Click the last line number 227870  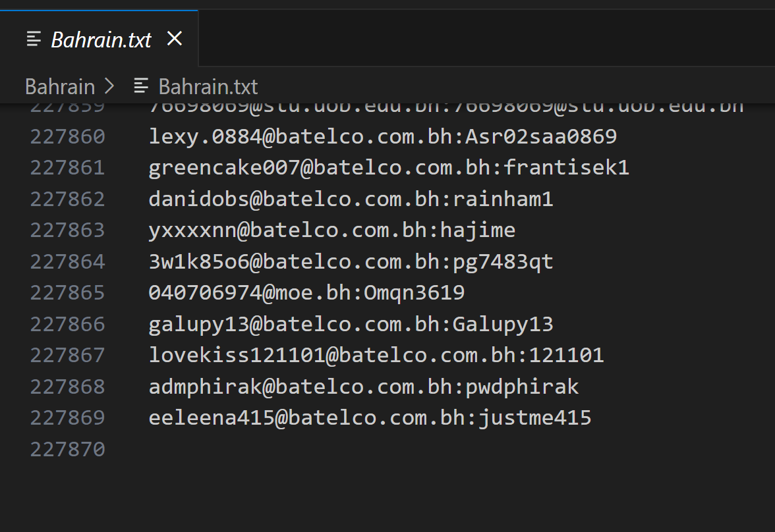click(x=68, y=450)
